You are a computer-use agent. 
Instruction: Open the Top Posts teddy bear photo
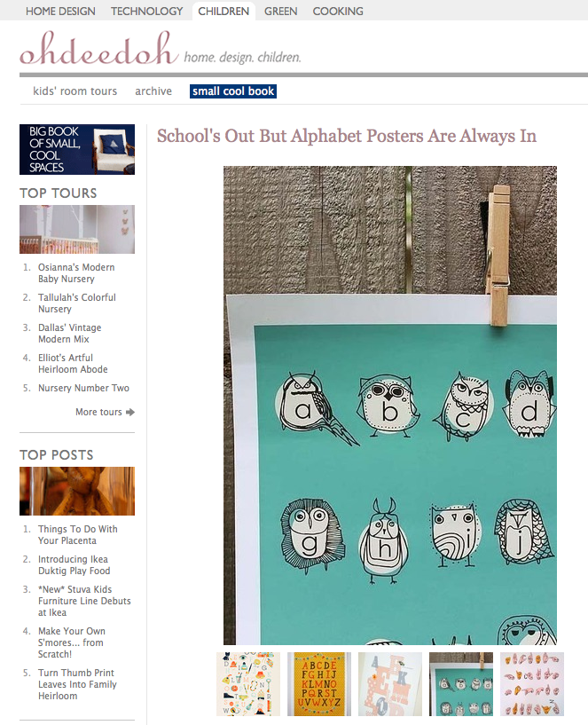pos(77,491)
